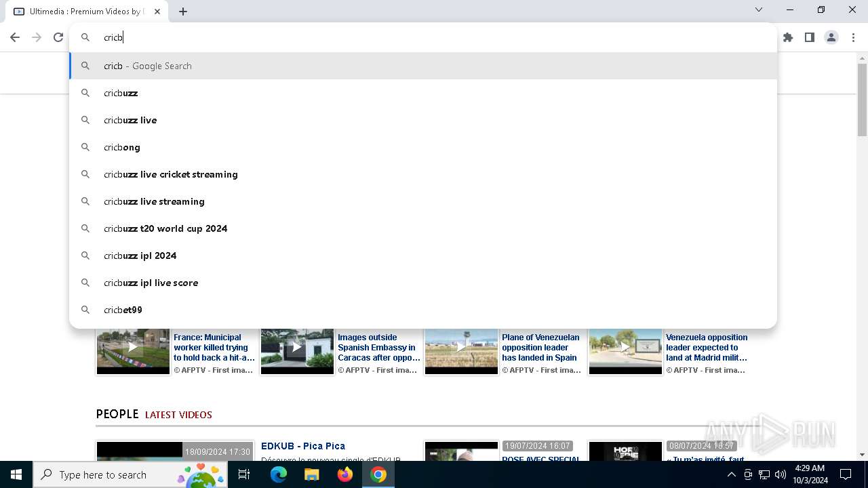
Task: Click the PEOPLE section heading
Action: [x=117, y=414]
